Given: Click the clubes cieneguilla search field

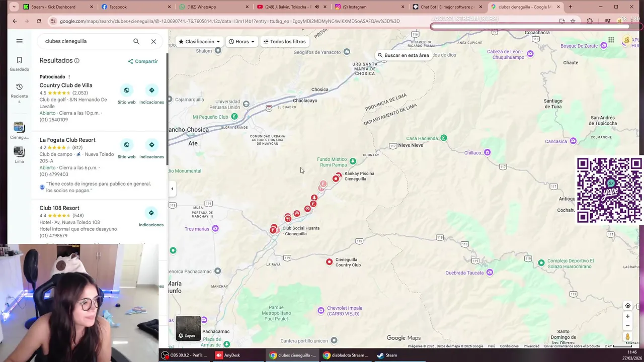Looking at the screenshot, I should coord(86,41).
